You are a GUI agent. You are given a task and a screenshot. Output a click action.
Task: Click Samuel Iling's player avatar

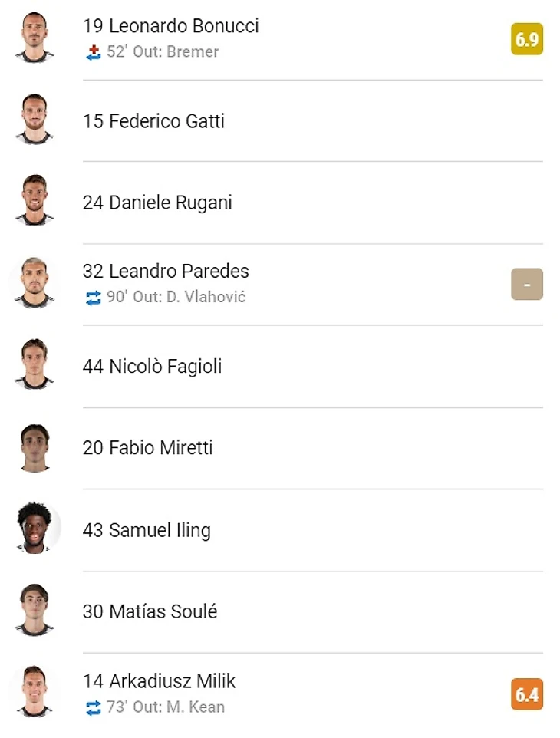(x=35, y=529)
